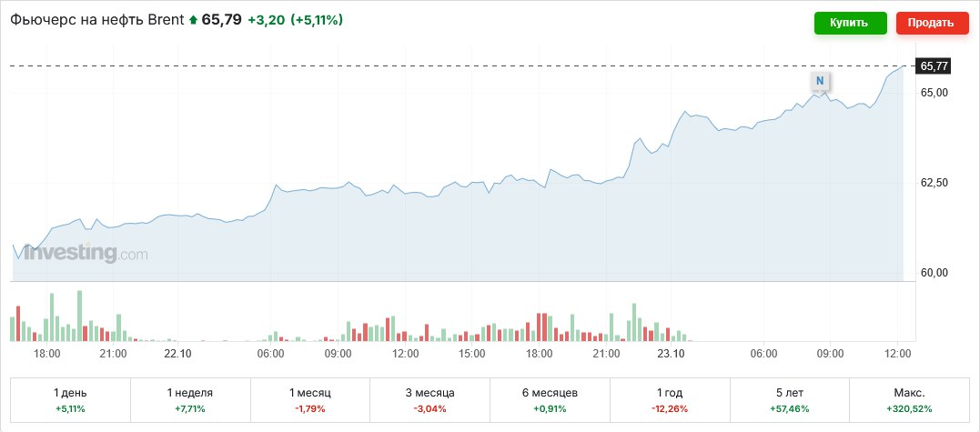Click the Фьючерс на нефть Brent title
The height and width of the screenshot is (432, 980).
(x=96, y=20)
